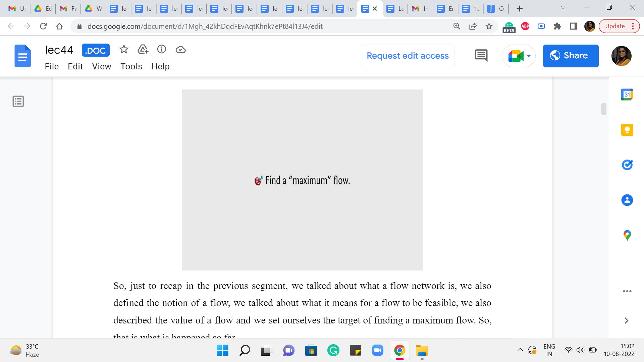Show the document outline icon
The width and height of the screenshot is (644, 362).
[18, 101]
